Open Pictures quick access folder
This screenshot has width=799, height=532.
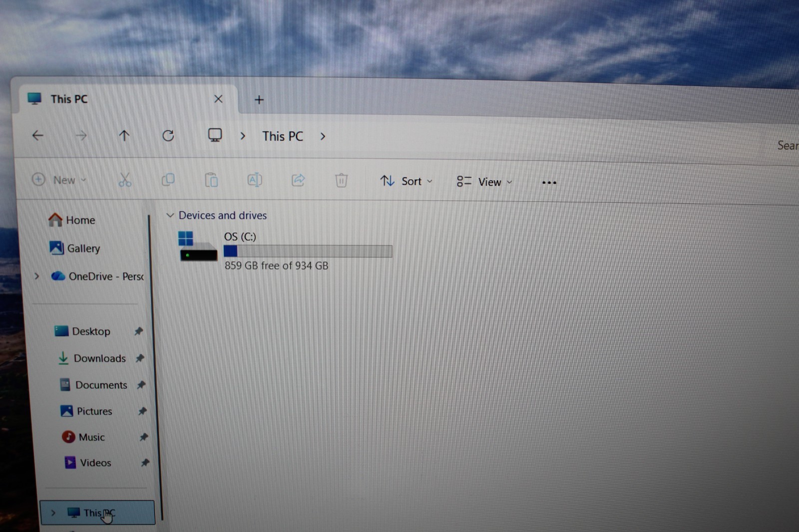(86, 411)
